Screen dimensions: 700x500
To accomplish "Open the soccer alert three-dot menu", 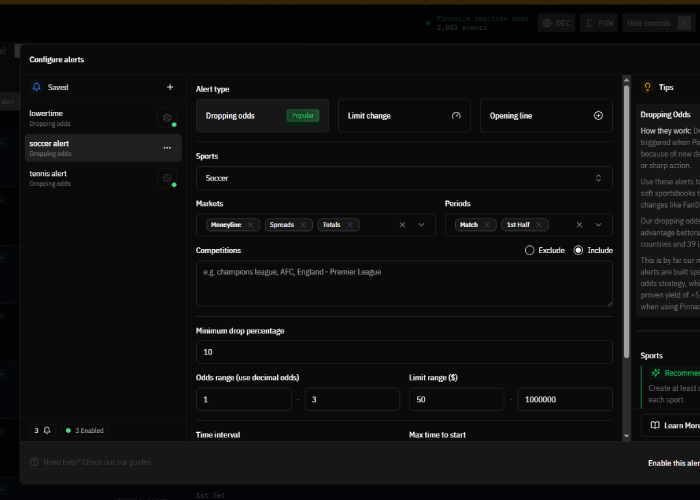I will [167, 148].
